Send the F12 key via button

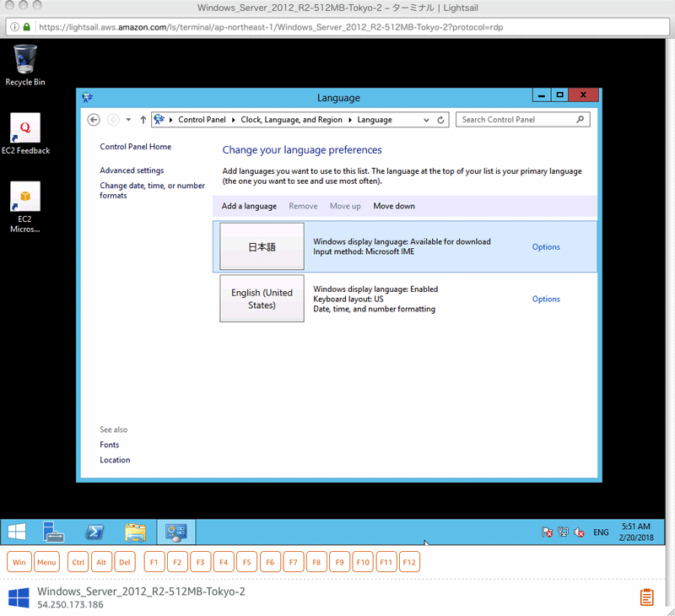409,562
